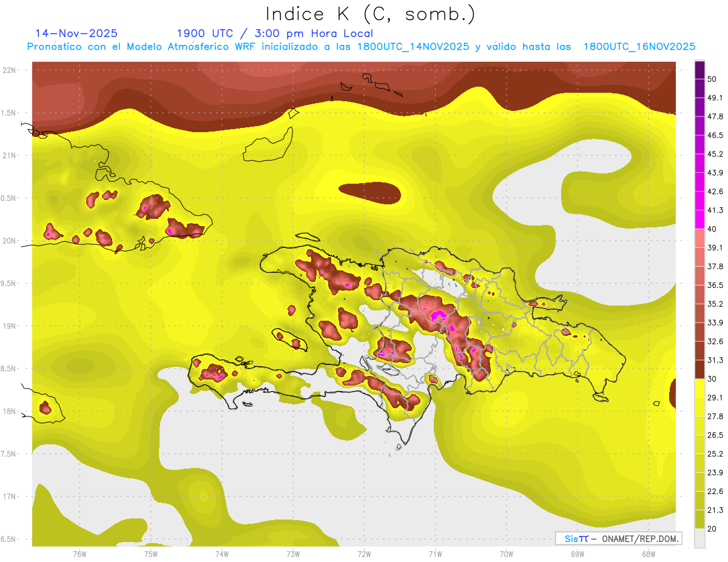Click the 73W longitude label
The height and width of the screenshot is (562, 728).
[x=293, y=554]
